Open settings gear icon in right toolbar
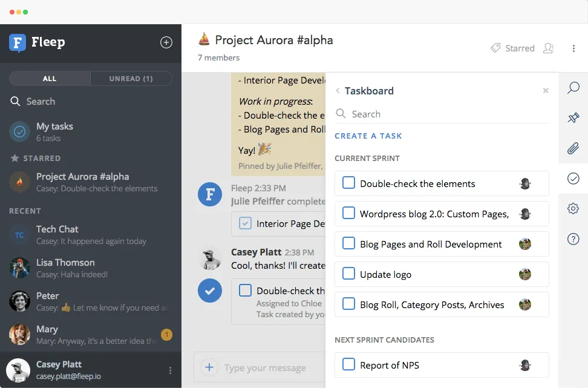Screen dimensions: 588x388 (x=573, y=209)
